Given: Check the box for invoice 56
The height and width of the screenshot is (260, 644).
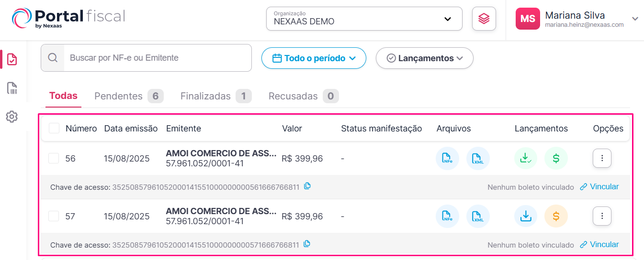Looking at the screenshot, I should coord(54,158).
